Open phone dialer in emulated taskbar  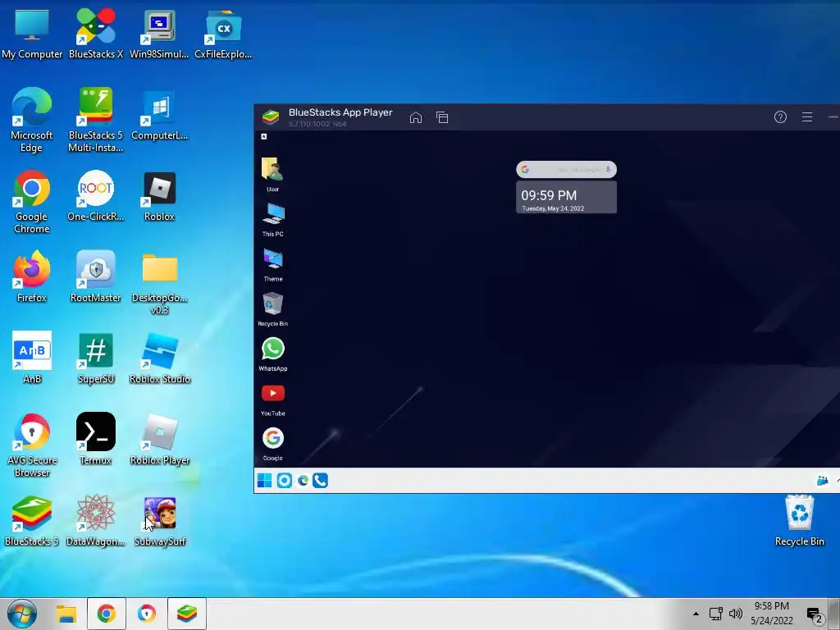click(x=321, y=481)
